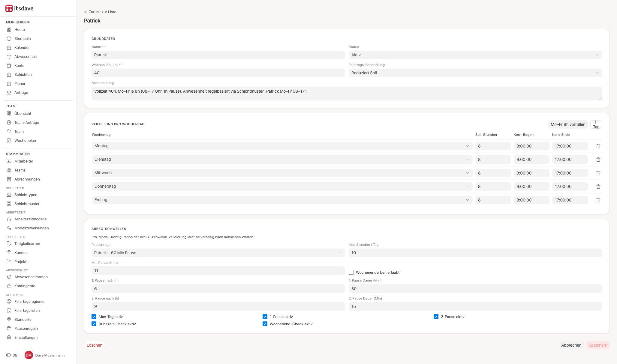Open Schichtmuster in sidebar
Image resolution: width=617 pixels, height=364 pixels.
click(27, 204)
